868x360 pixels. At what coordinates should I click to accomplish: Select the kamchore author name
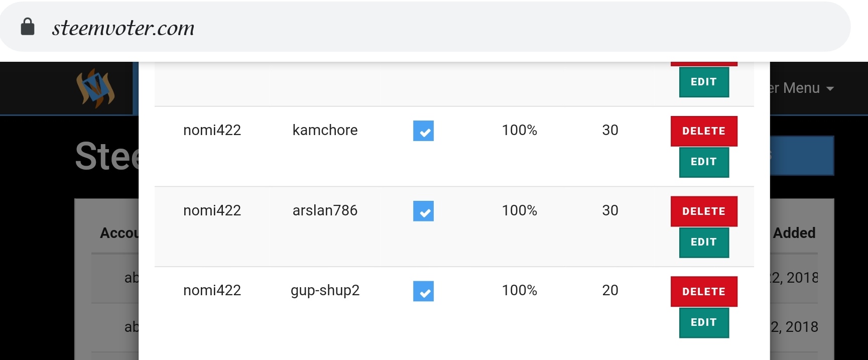pyautogui.click(x=325, y=130)
